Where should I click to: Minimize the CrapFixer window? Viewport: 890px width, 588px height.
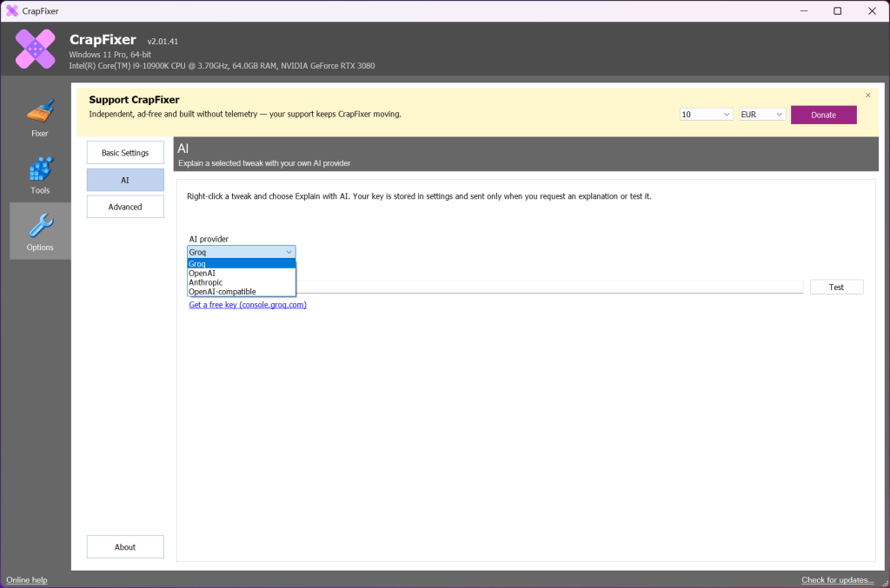point(804,10)
